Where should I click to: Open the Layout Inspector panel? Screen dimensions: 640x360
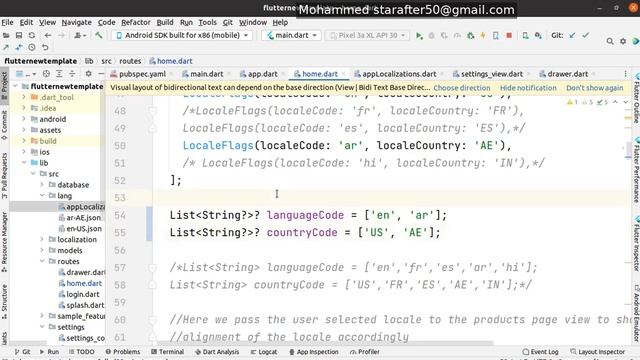click(x=598, y=351)
